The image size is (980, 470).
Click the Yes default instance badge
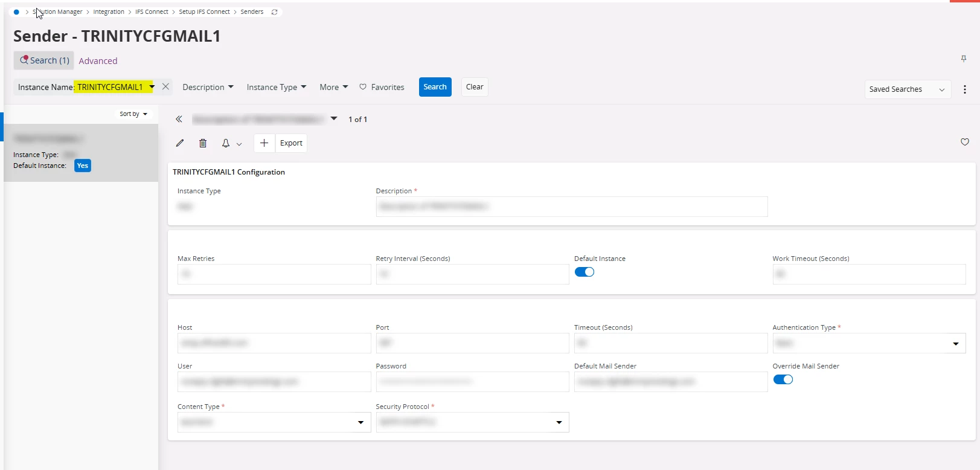coord(83,166)
